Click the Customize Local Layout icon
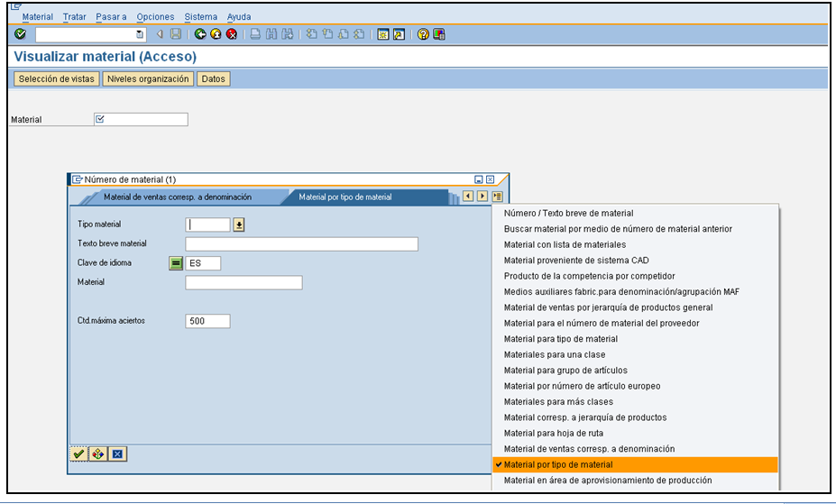 [x=439, y=34]
